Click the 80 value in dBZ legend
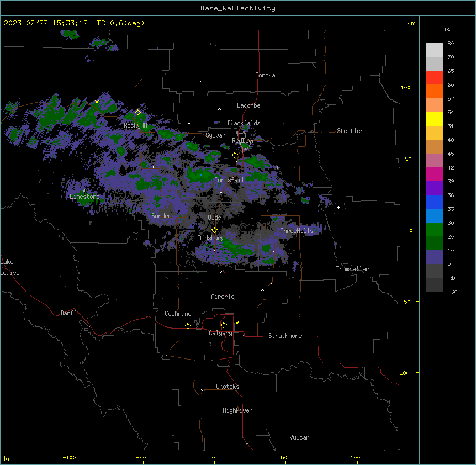This screenshot has width=476, height=465. [451, 44]
